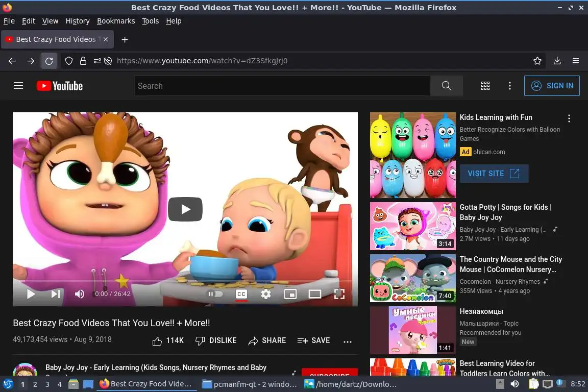Open Best Learning Video for Toddlers title
Screen dimensions: 588x392
pos(505,368)
